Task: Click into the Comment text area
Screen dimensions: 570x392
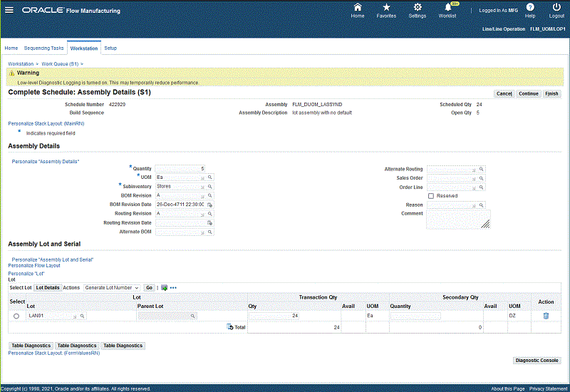Action: pyautogui.click(x=457, y=219)
